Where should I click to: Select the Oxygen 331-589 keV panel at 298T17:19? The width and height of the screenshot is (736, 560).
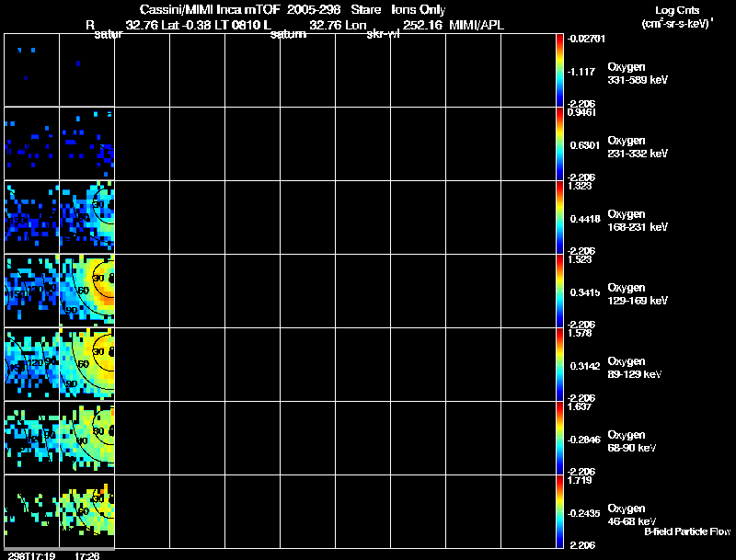(32, 70)
